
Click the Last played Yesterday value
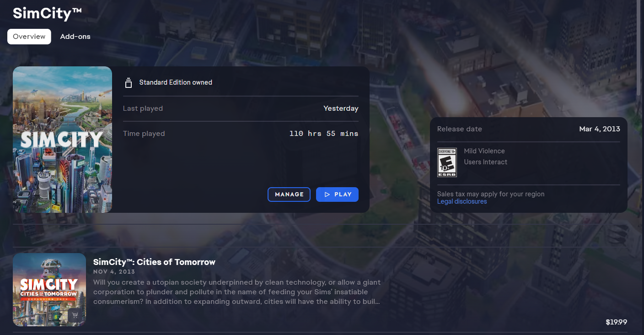tap(341, 108)
